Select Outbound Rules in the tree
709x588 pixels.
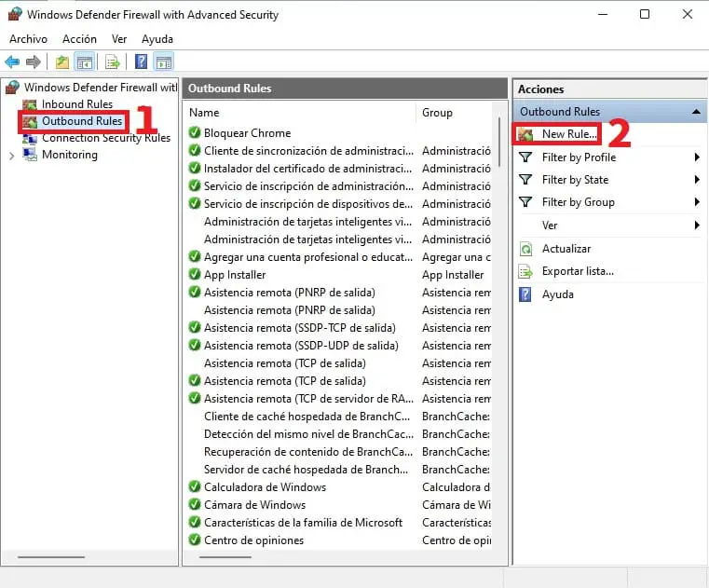(82, 121)
